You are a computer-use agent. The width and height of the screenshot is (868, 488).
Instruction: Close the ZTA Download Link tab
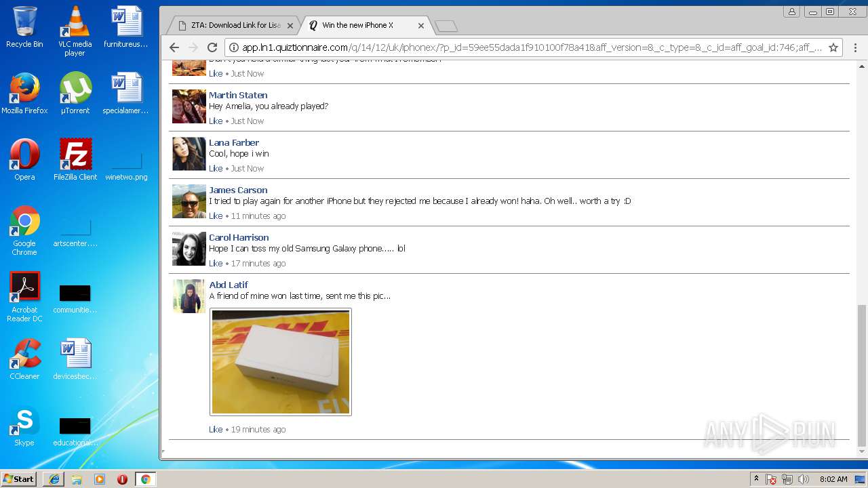coord(290,26)
